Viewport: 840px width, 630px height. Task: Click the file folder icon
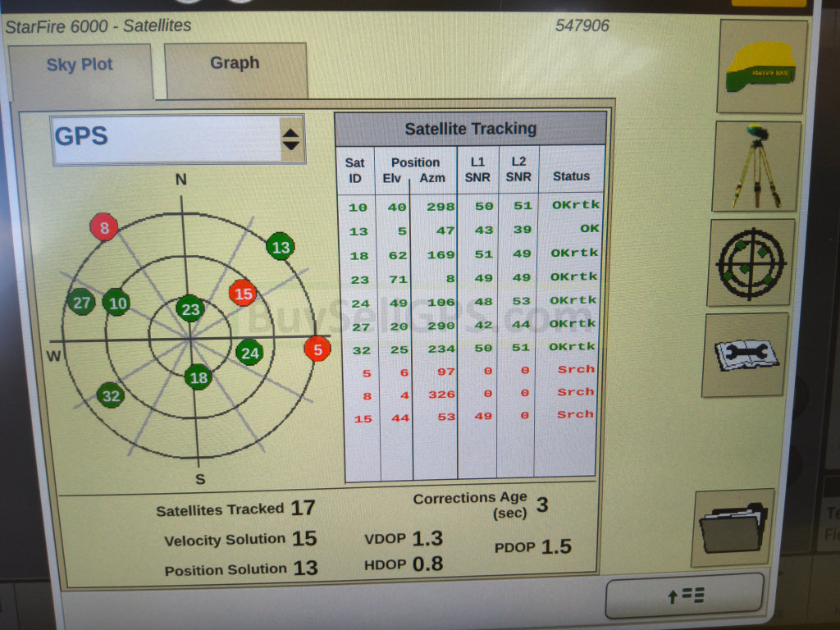click(x=733, y=528)
